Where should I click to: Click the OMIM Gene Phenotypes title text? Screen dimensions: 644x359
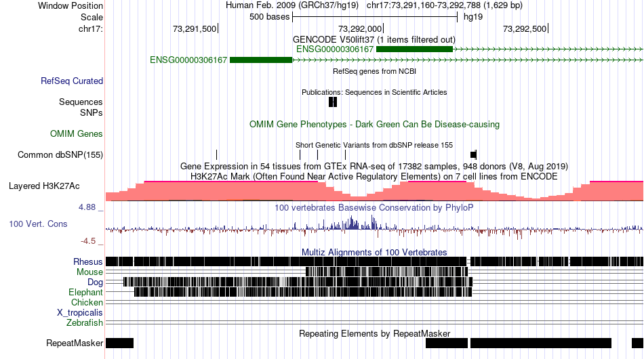point(375,125)
